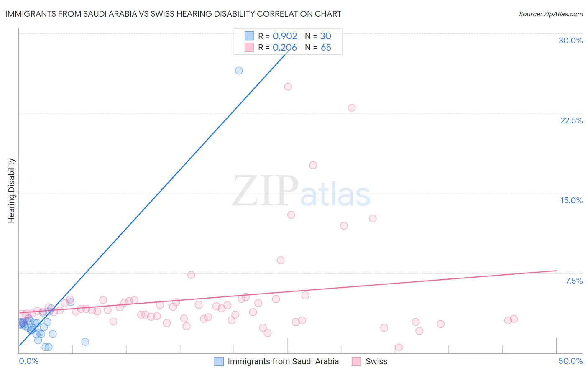The image size is (588, 373).
Task: Click the N = 30 value in legend
Action: (x=318, y=36)
